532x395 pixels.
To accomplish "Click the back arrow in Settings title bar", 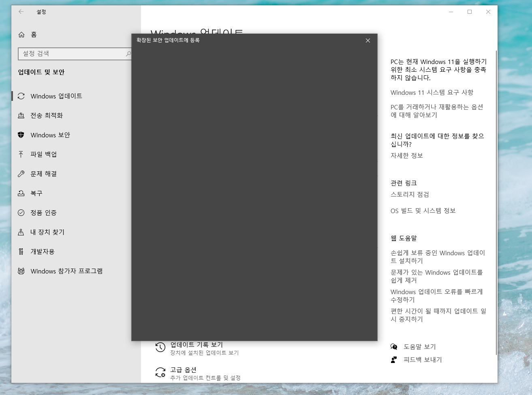I will [x=21, y=12].
